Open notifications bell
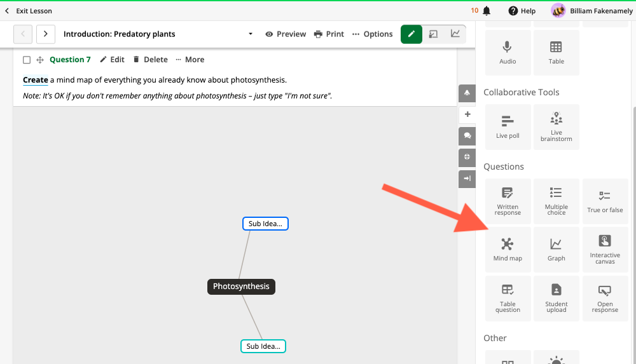This screenshot has width=636, height=364. click(487, 11)
